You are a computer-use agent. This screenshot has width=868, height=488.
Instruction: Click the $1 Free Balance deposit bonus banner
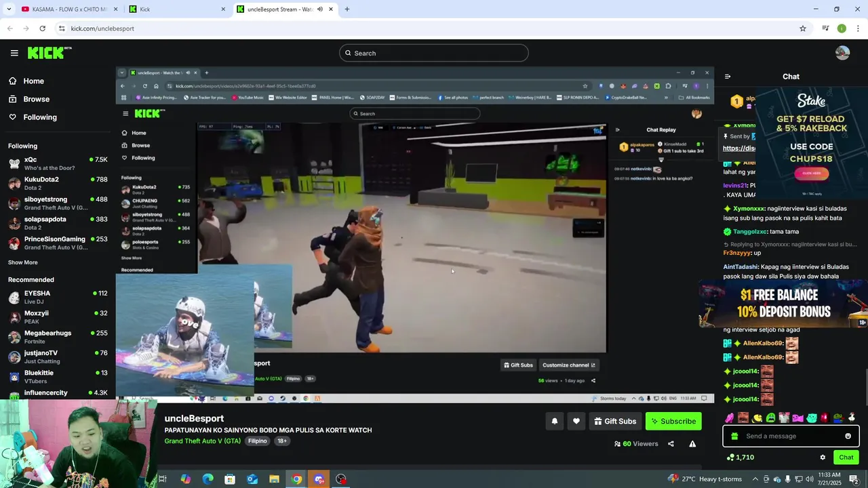click(x=784, y=304)
